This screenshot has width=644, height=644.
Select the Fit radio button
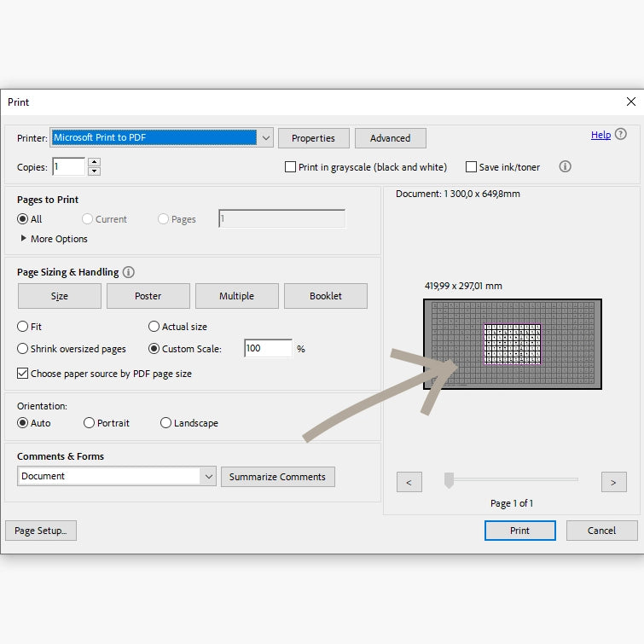(x=23, y=327)
